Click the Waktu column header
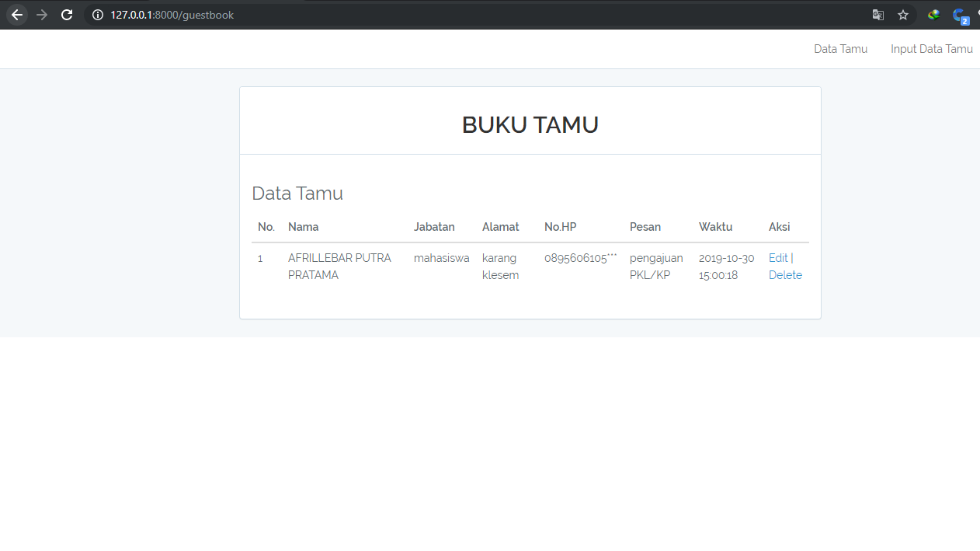The width and height of the screenshot is (980, 551). pyautogui.click(x=715, y=226)
